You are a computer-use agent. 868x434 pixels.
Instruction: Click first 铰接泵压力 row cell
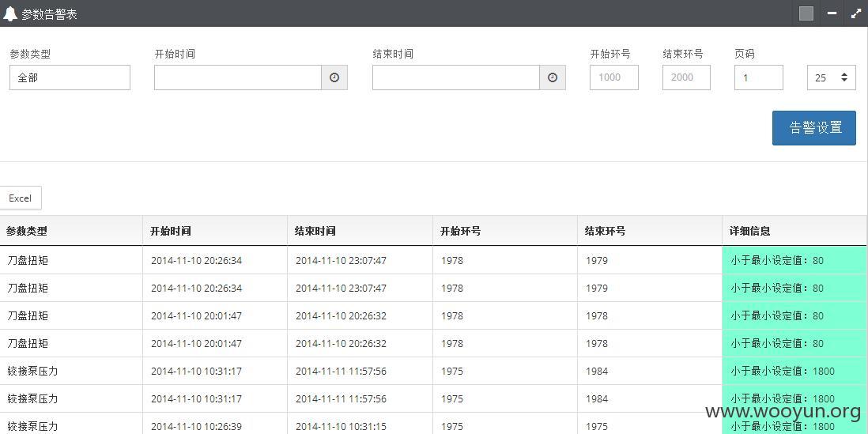(71, 371)
